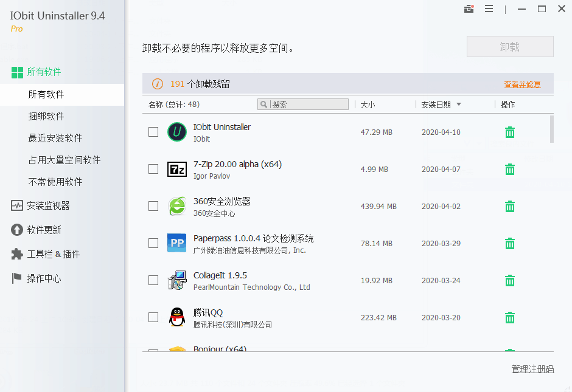This screenshot has width=572, height=392.
Task: Click trash icon for 7-Zip 20.00 alpha
Action: coord(510,170)
